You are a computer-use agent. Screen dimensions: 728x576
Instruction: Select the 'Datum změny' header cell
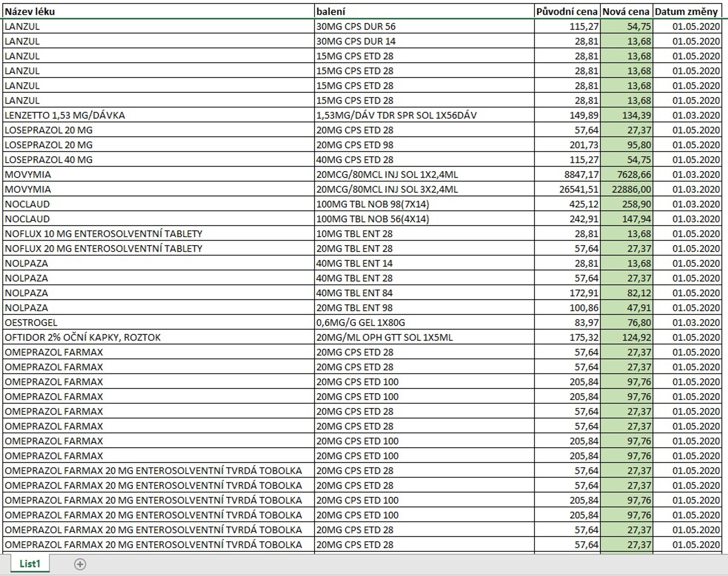coord(687,11)
